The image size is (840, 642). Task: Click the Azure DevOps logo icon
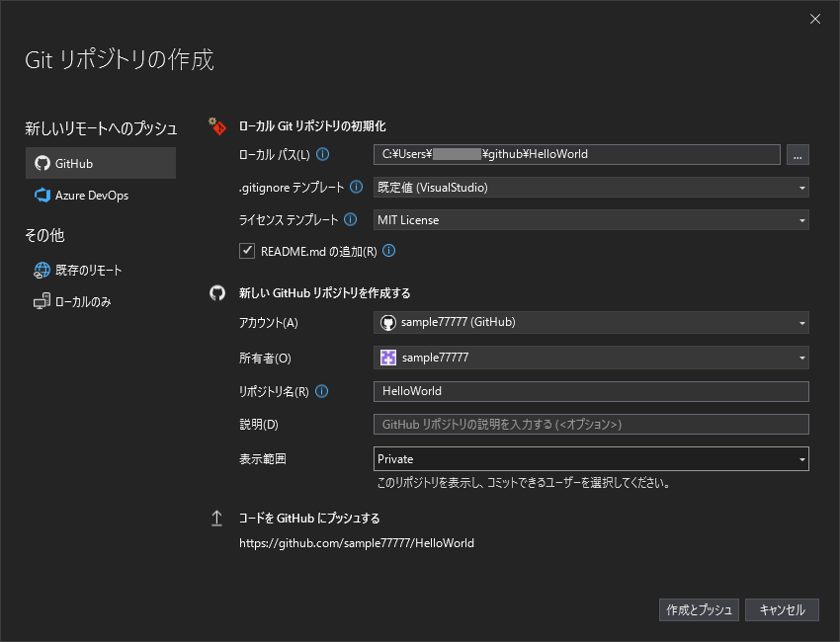tap(42, 195)
